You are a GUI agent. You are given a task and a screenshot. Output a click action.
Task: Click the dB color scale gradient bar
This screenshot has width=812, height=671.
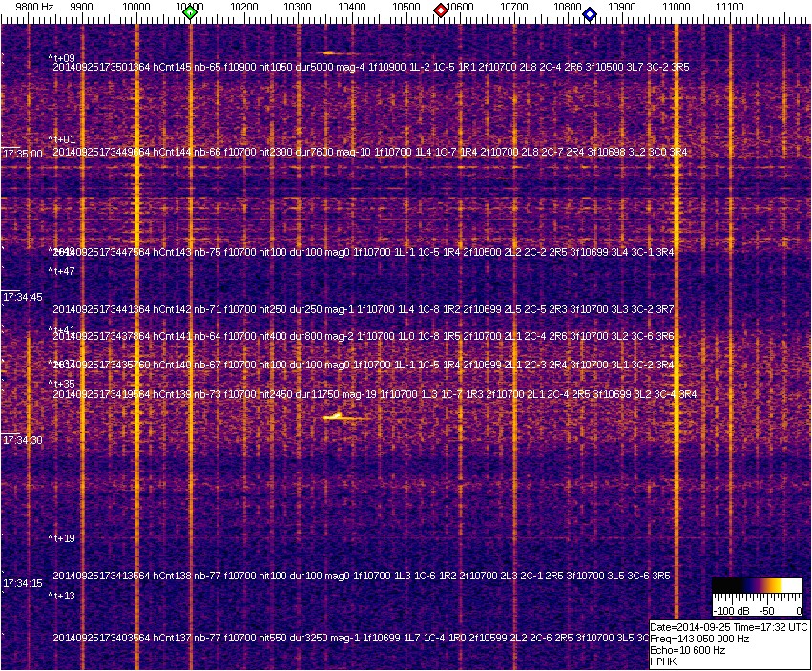pos(757,585)
